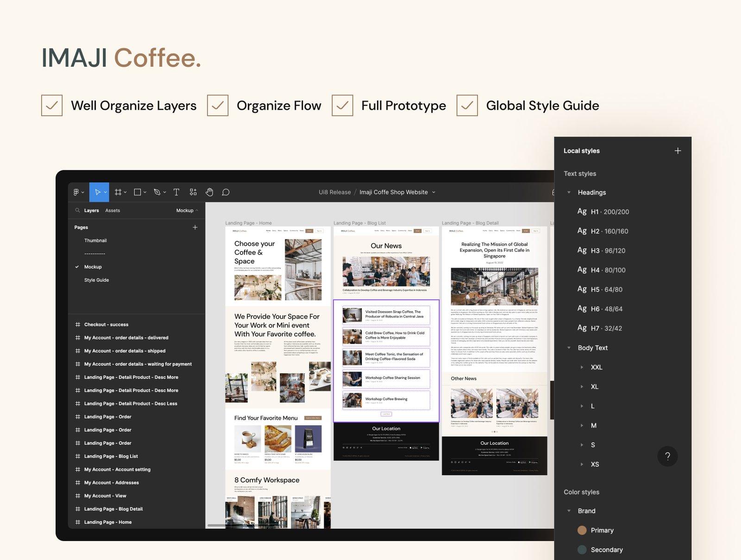Image resolution: width=741 pixels, height=560 pixels.
Task: Add a new local style
Action: [x=678, y=151]
